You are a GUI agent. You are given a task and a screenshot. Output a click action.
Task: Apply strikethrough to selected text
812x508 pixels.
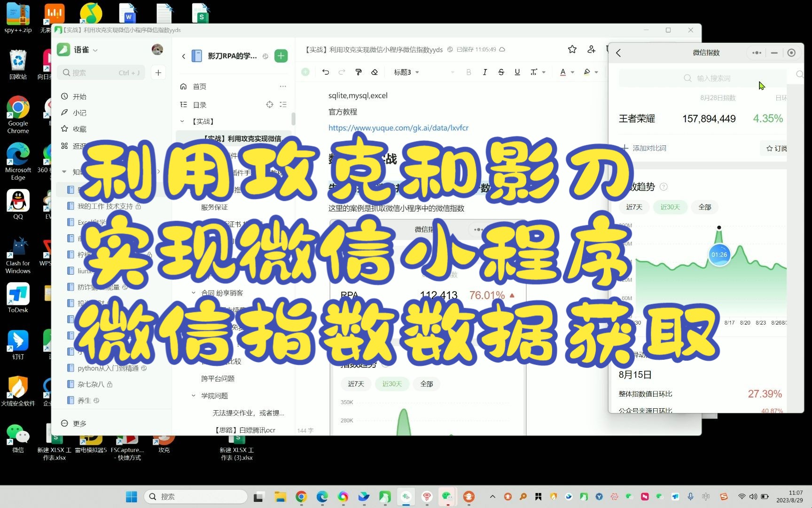(501, 72)
